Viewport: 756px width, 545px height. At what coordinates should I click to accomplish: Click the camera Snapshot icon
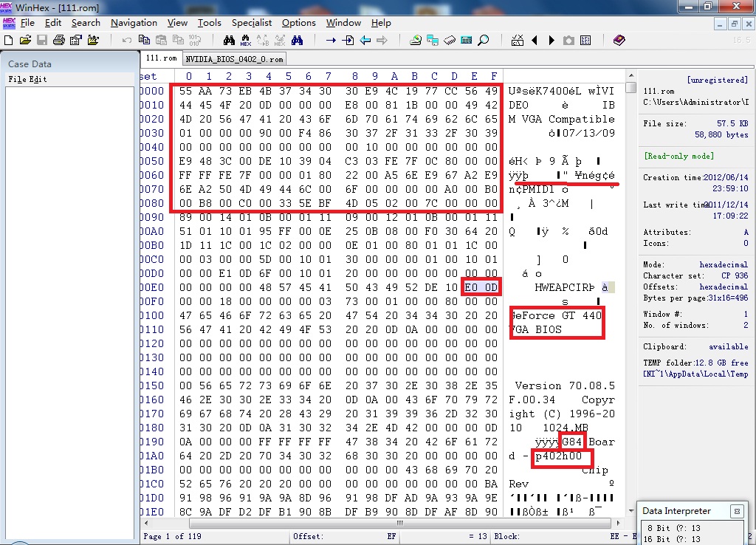[569, 41]
